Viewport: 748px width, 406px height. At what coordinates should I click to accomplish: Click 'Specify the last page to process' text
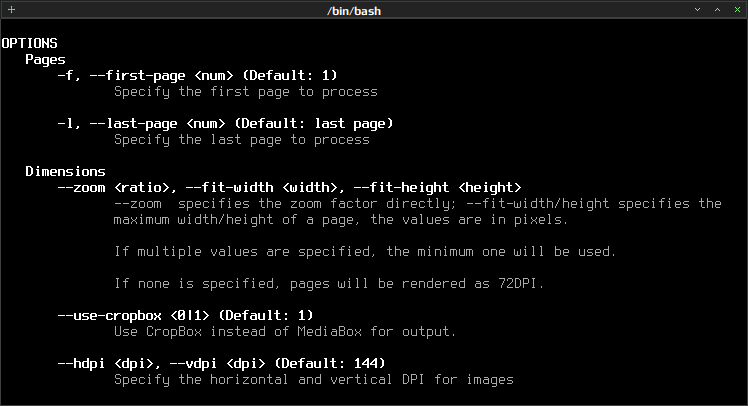(x=242, y=140)
